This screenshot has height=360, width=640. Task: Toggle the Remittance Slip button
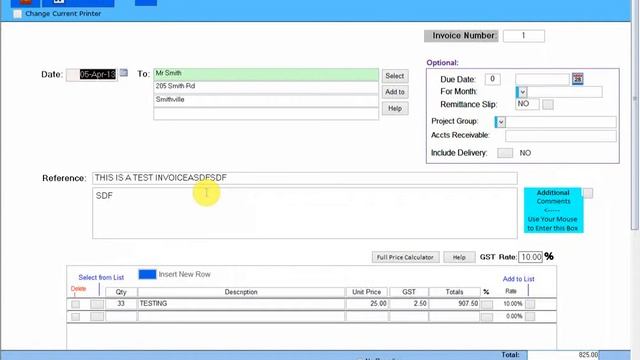[x=548, y=104]
